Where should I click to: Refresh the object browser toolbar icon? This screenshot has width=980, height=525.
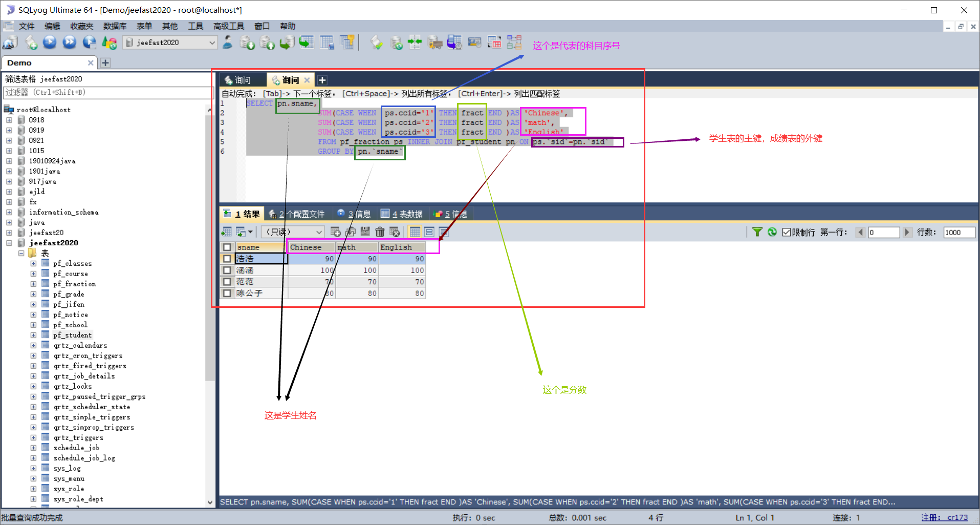click(109, 43)
